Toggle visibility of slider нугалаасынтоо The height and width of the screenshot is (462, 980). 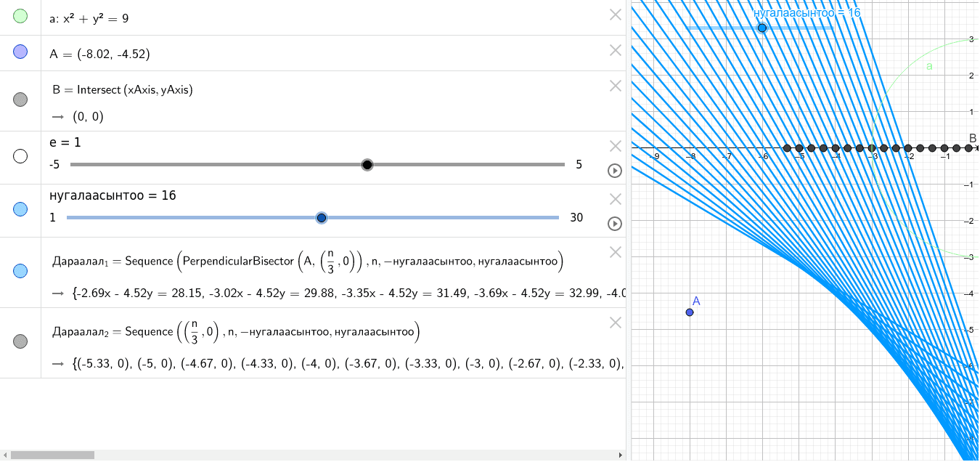click(x=20, y=209)
